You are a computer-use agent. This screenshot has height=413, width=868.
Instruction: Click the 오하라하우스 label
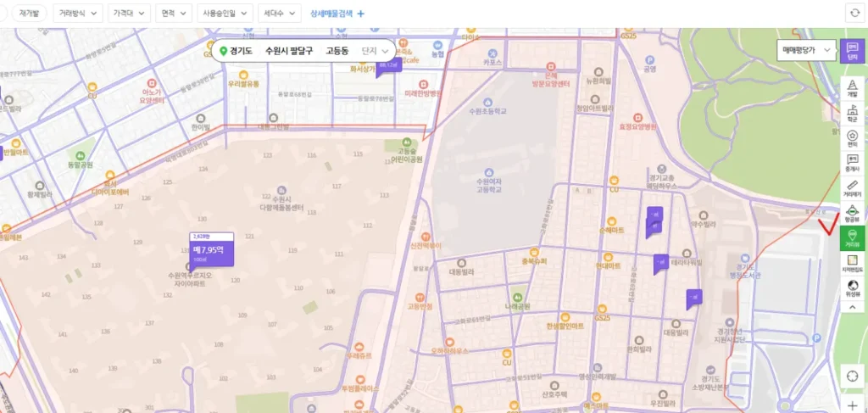point(450,351)
